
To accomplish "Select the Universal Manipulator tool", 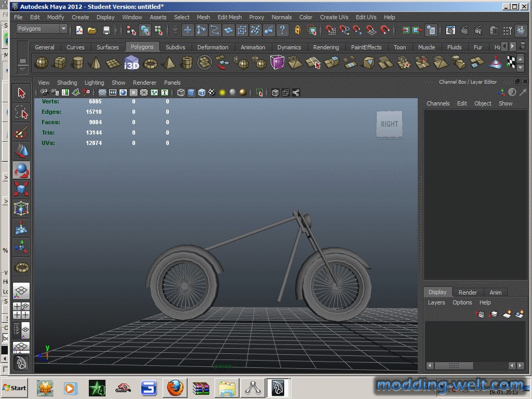I will (21, 208).
